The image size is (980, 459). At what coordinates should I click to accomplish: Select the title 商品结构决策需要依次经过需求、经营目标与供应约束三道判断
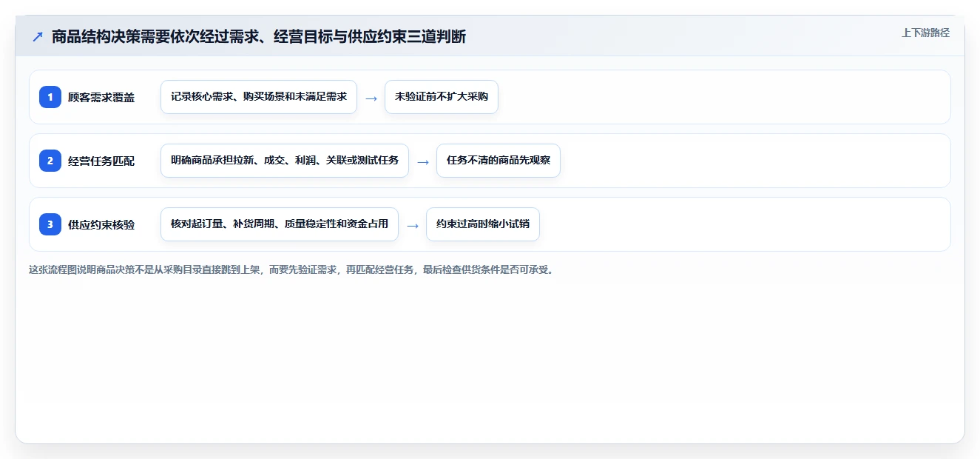[x=259, y=36]
